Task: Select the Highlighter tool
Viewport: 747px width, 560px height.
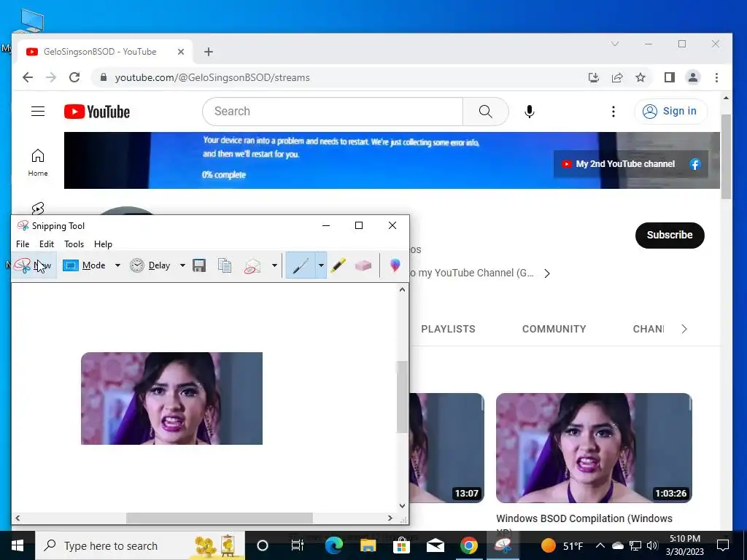Action: 338,265
